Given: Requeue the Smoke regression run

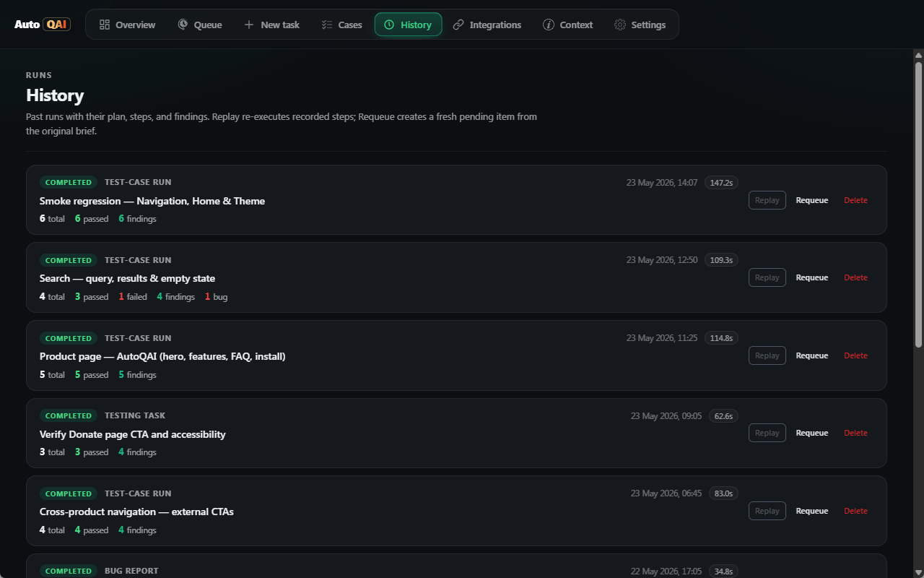Looking at the screenshot, I should [812, 200].
